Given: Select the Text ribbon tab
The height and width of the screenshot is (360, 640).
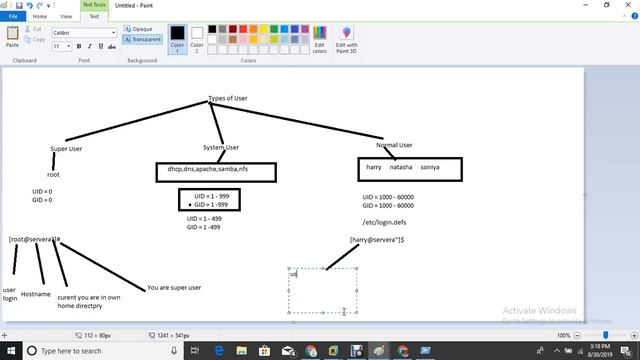Looking at the screenshot, I should pyautogui.click(x=94, y=16).
